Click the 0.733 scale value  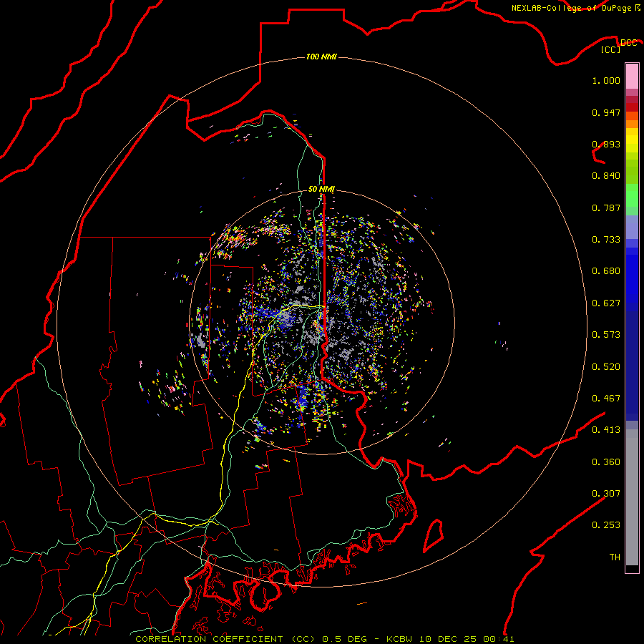[606, 240]
